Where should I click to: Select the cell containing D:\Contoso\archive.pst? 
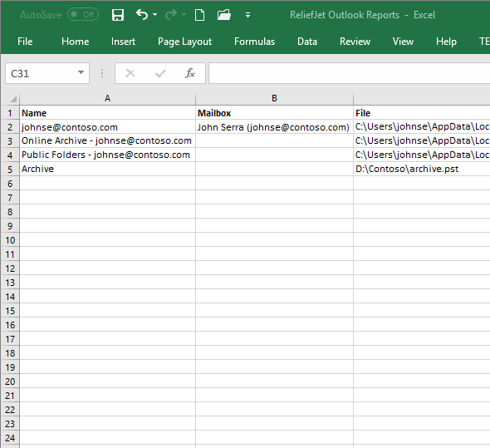pyautogui.click(x=422, y=169)
